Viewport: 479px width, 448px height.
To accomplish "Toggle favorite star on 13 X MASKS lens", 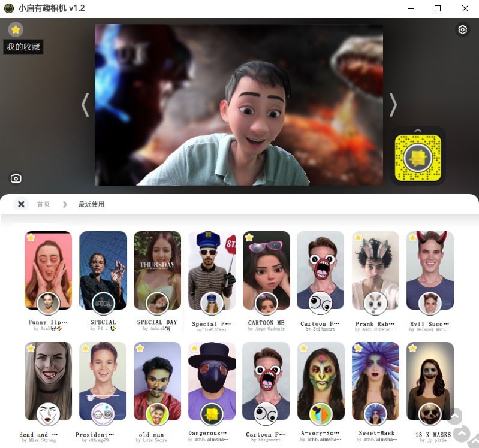I will coord(412,348).
